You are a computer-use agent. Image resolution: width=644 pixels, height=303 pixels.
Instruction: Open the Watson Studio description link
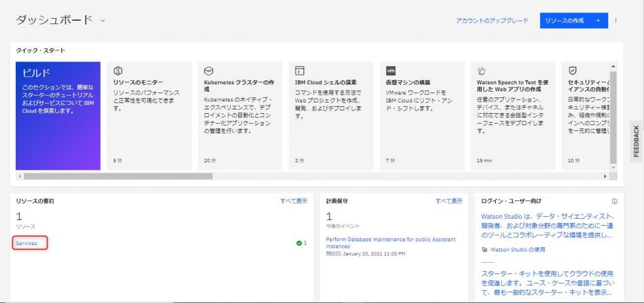pos(547,226)
